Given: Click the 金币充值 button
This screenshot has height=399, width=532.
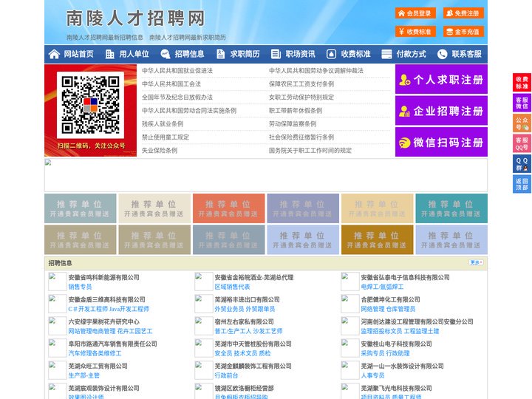Looking at the screenshot, I should [x=463, y=32].
